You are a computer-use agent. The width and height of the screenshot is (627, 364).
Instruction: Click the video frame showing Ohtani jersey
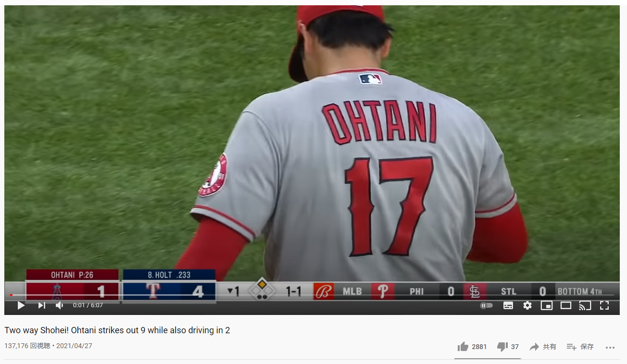pyautogui.click(x=312, y=144)
